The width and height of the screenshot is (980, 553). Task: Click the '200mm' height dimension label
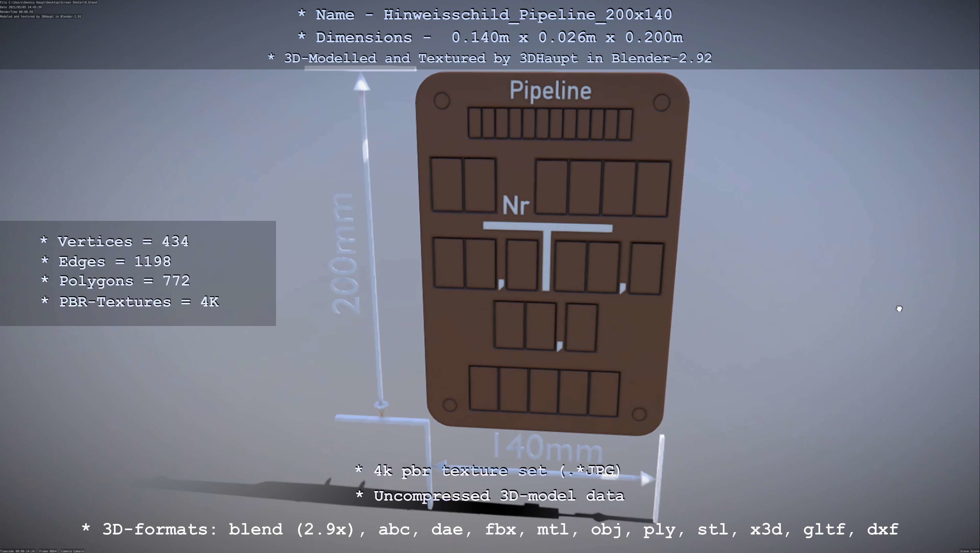tap(345, 254)
